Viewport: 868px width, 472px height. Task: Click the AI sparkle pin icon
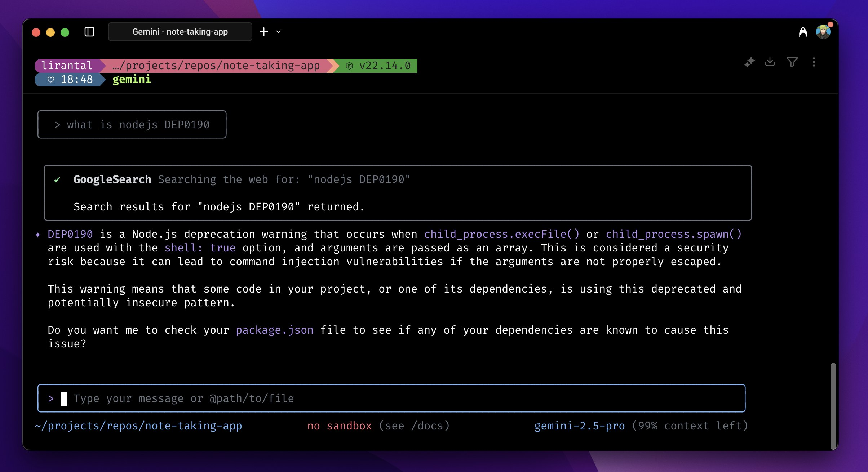tap(750, 62)
